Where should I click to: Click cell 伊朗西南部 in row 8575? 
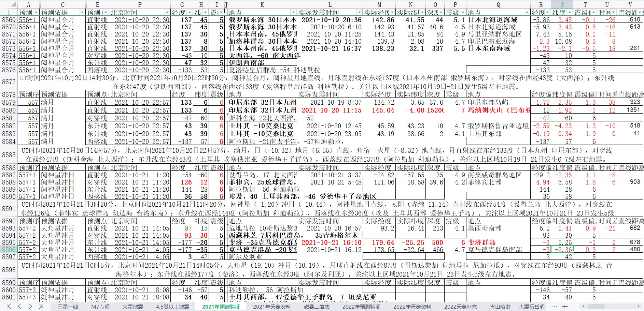(x=262, y=63)
